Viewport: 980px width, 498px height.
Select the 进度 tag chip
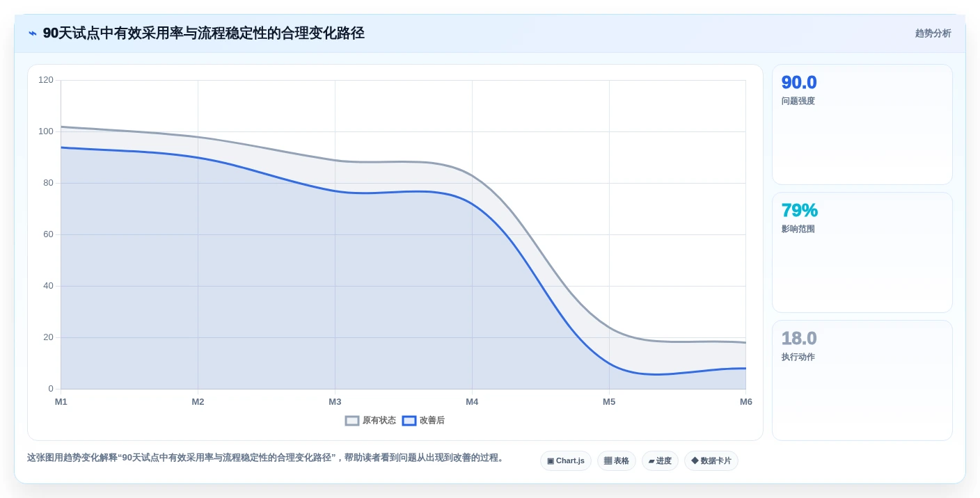[660, 461]
